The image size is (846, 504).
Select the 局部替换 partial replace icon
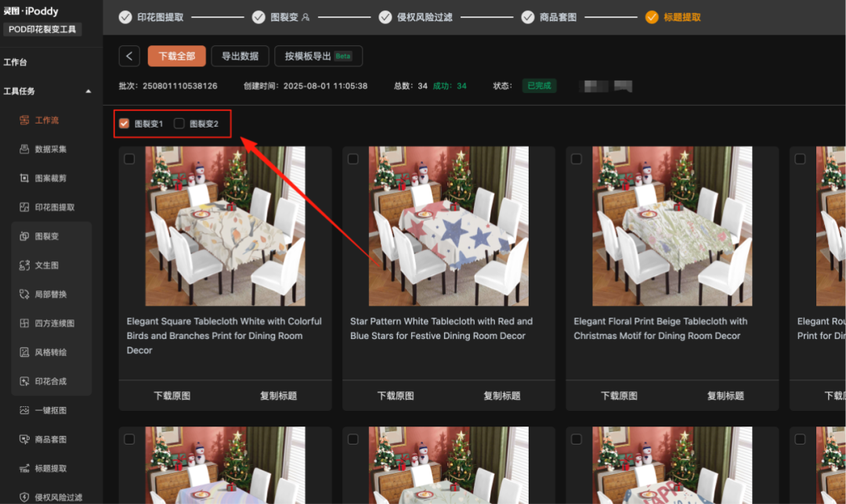click(24, 294)
